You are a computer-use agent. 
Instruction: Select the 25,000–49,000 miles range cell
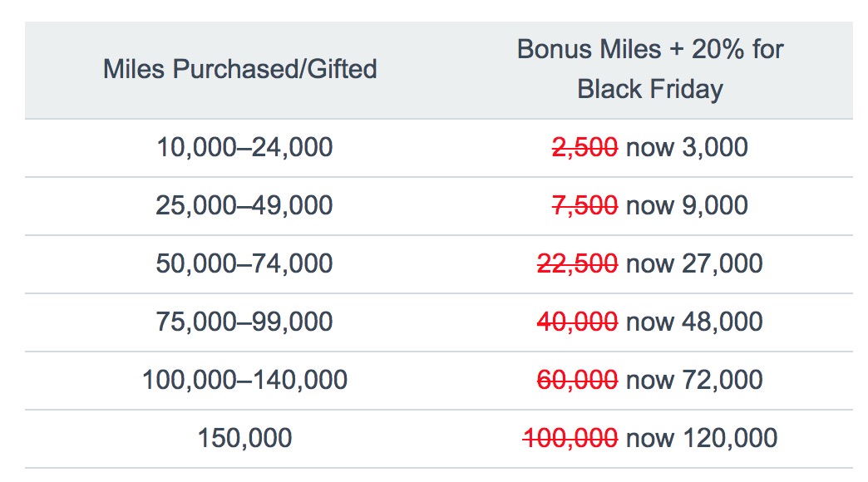point(244,205)
